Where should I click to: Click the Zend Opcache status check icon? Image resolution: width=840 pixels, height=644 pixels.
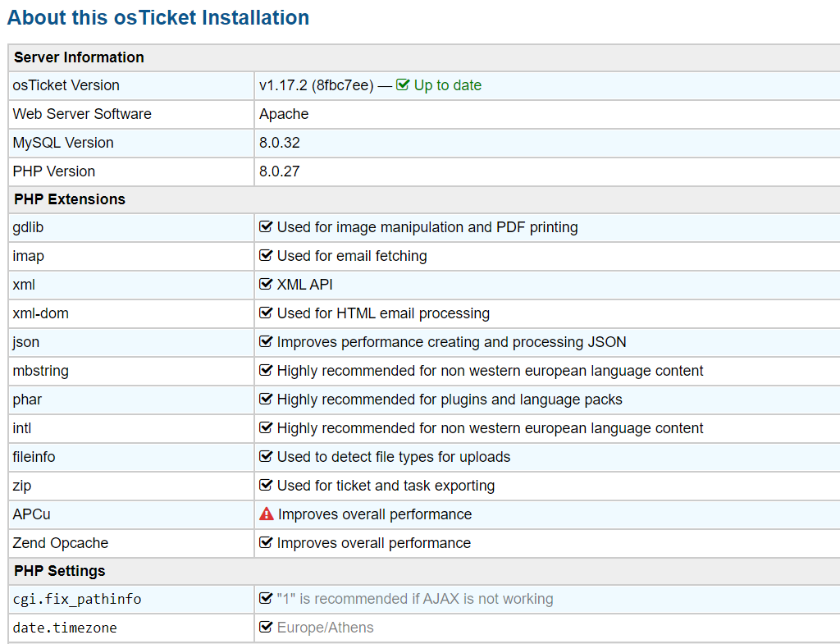click(266, 543)
